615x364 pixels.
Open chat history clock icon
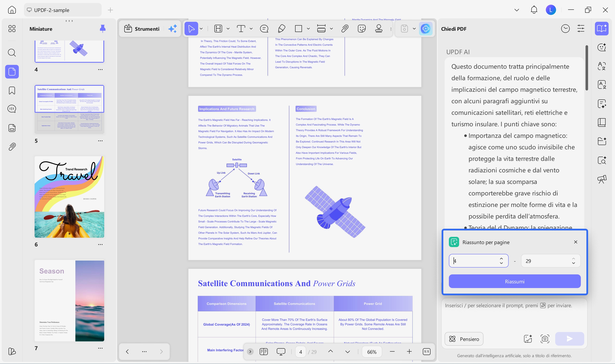[x=565, y=29]
